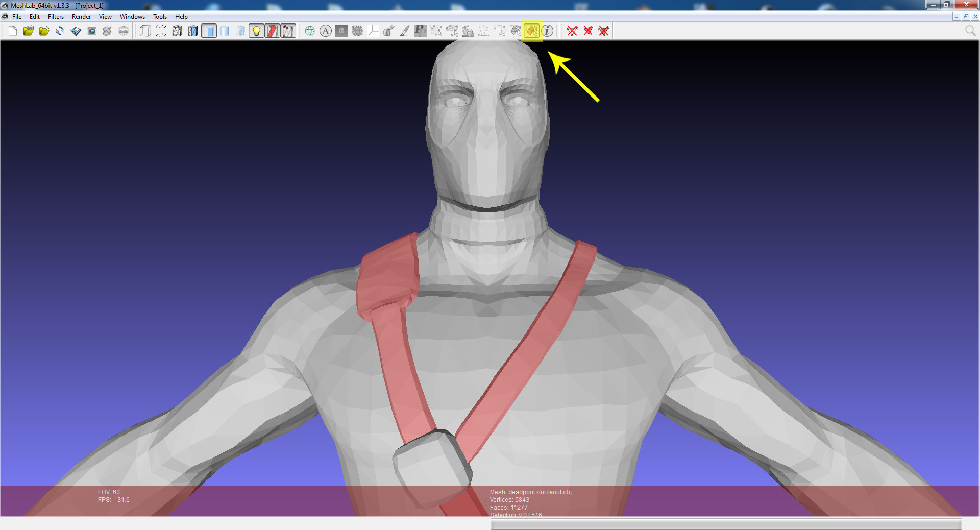Screen dimensions: 980x530
Task: Open the Help menu
Action: (x=181, y=17)
